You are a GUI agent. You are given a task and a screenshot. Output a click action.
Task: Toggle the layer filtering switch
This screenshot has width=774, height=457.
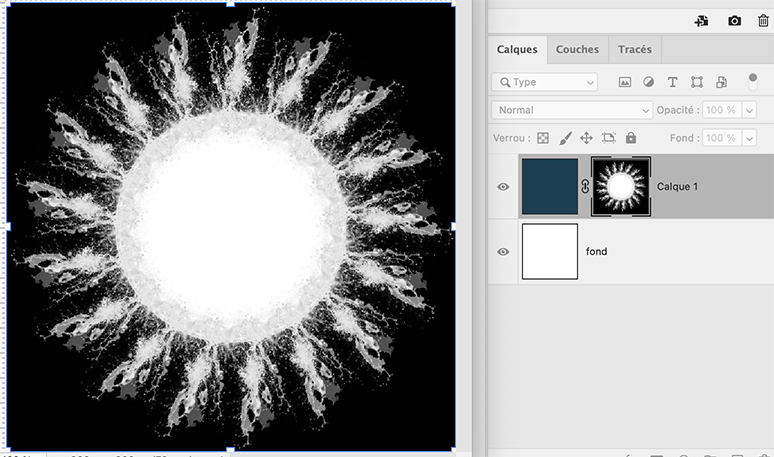click(753, 82)
